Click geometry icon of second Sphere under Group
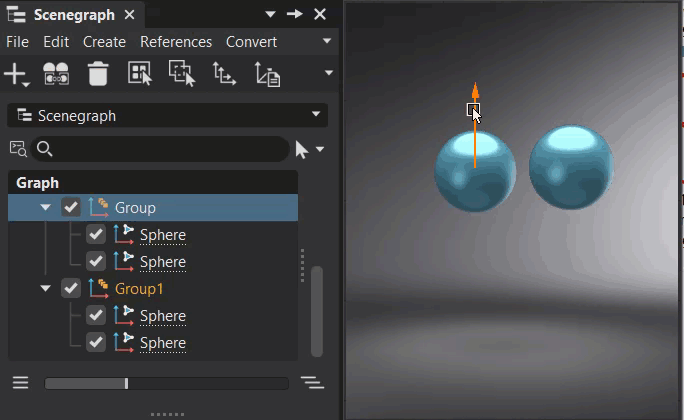 pyautogui.click(x=123, y=262)
